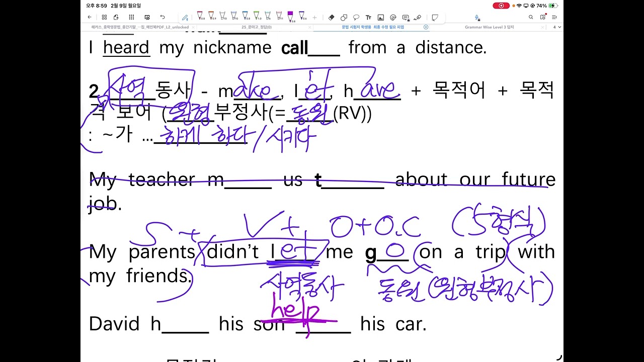Select the 문법 시험지 학생용 tab
This screenshot has height=362, width=644.
click(373, 27)
